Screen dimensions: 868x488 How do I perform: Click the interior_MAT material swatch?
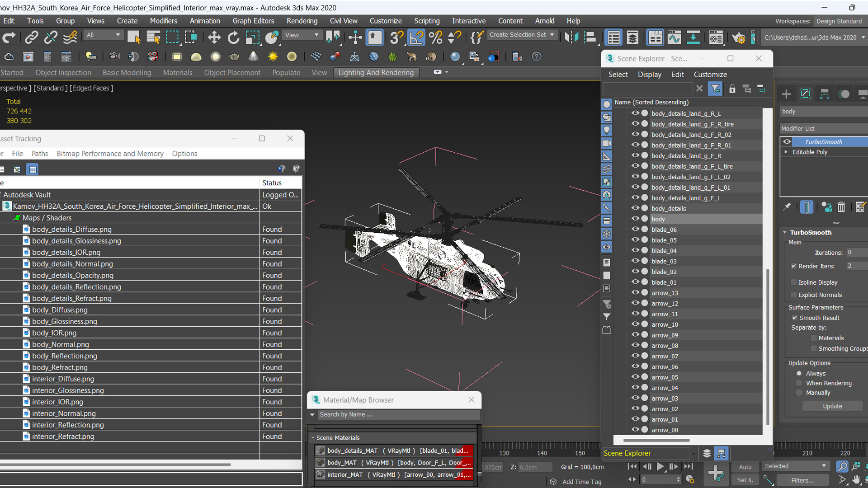(x=321, y=474)
